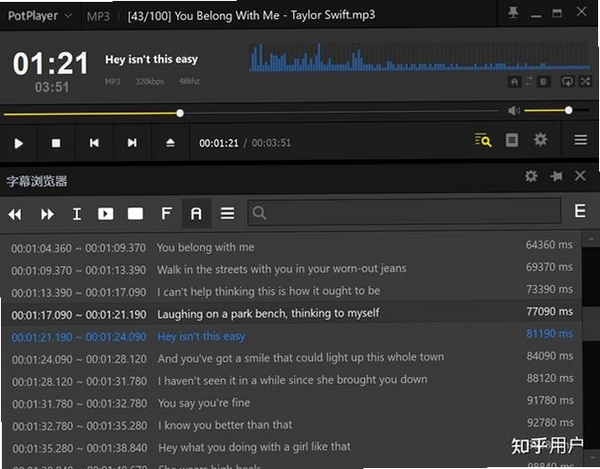Select lyric "I know you better than that"
Image resolution: width=600 pixels, height=469 pixels.
click(225, 425)
